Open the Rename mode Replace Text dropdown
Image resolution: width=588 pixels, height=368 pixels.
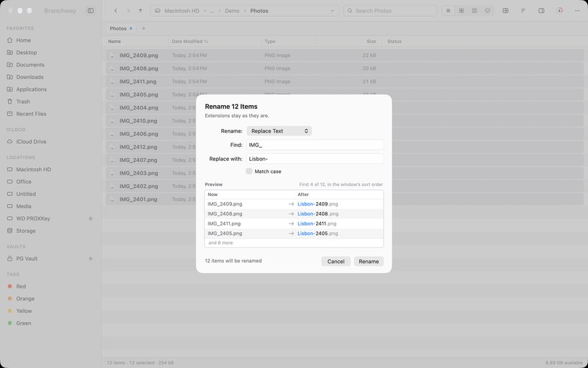[x=279, y=131]
